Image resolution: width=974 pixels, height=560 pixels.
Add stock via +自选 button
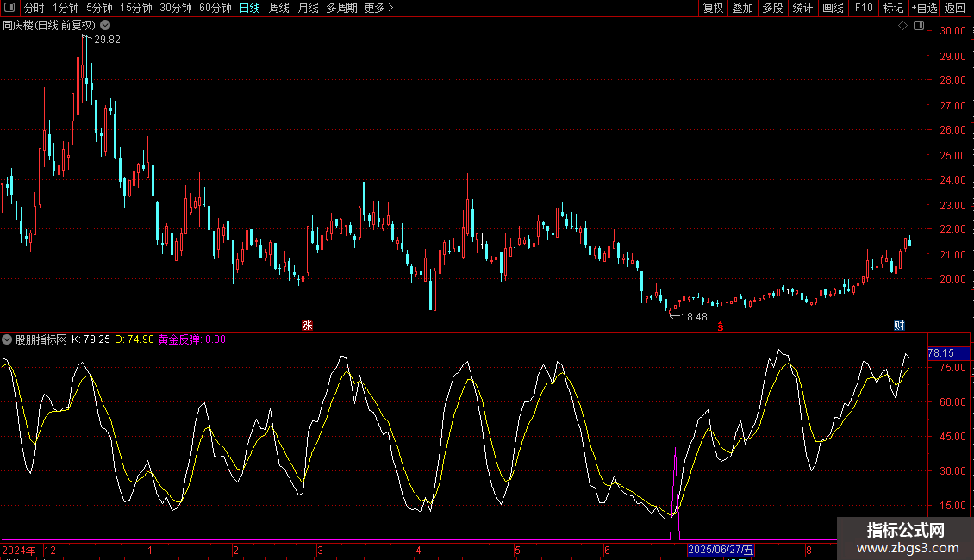click(x=924, y=8)
